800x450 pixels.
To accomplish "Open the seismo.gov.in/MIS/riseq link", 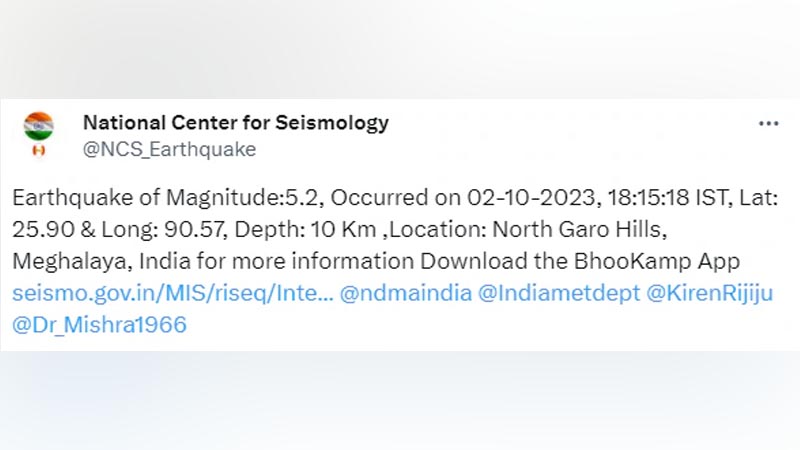I will pyautogui.click(x=173, y=293).
